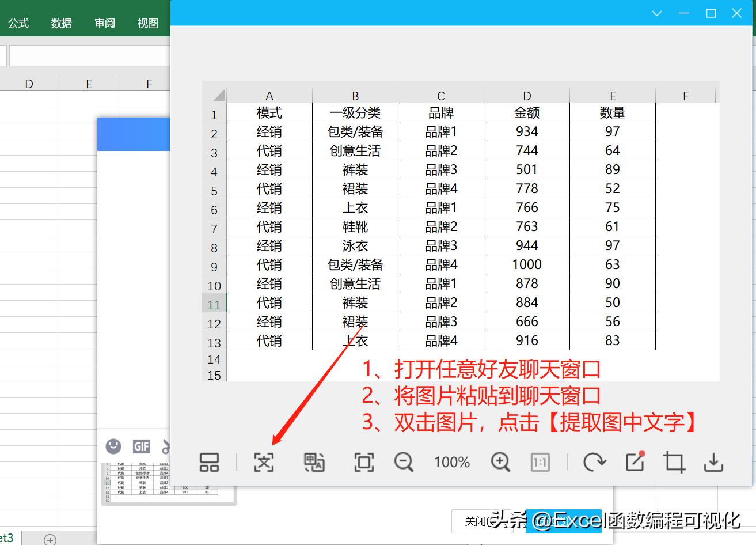This screenshot has width=756, height=545.
Task: Open the emoji picker in chat
Action: coord(113,446)
